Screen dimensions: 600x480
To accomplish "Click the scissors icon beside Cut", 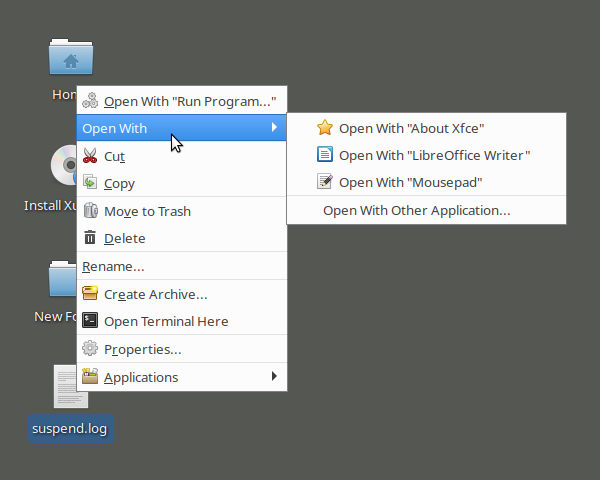I will (x=90, y=156).
